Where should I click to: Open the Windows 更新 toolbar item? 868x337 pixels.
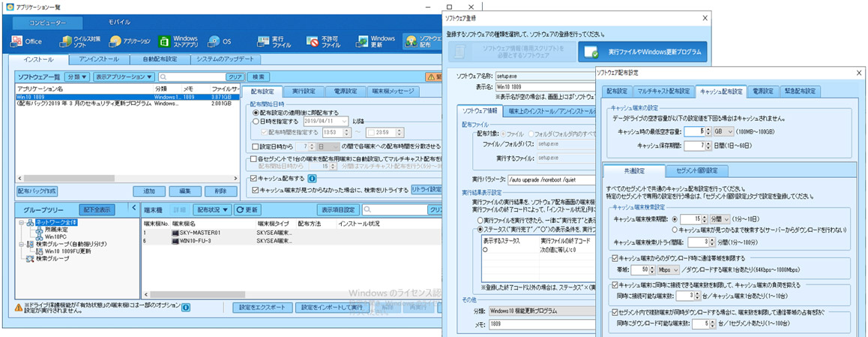coord(376,41)
